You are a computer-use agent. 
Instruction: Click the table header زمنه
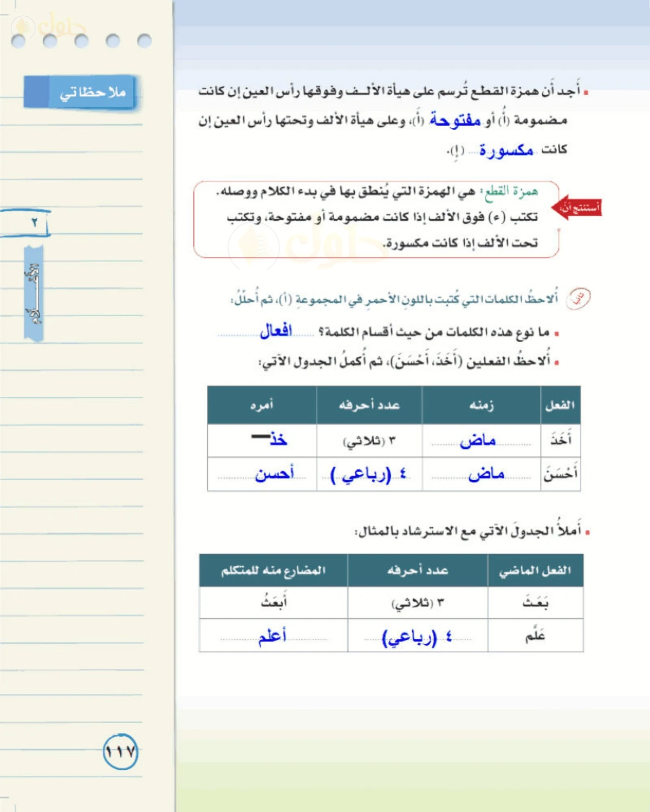click(481, 405)
